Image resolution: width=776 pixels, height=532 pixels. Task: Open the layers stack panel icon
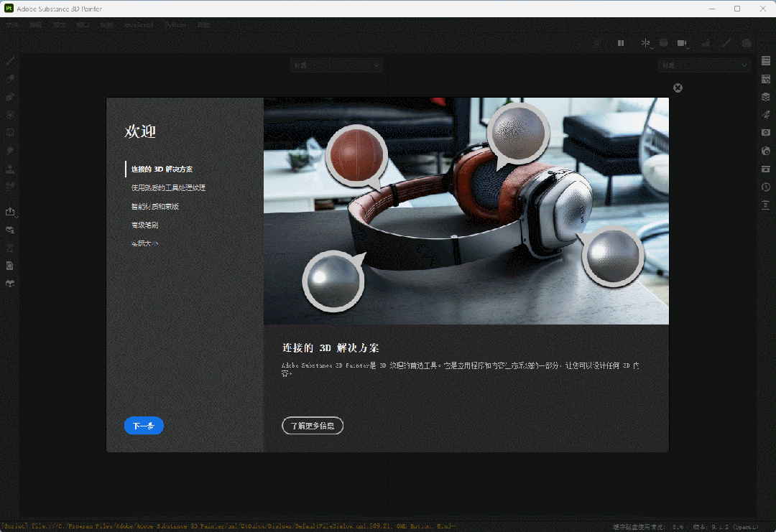766,97
